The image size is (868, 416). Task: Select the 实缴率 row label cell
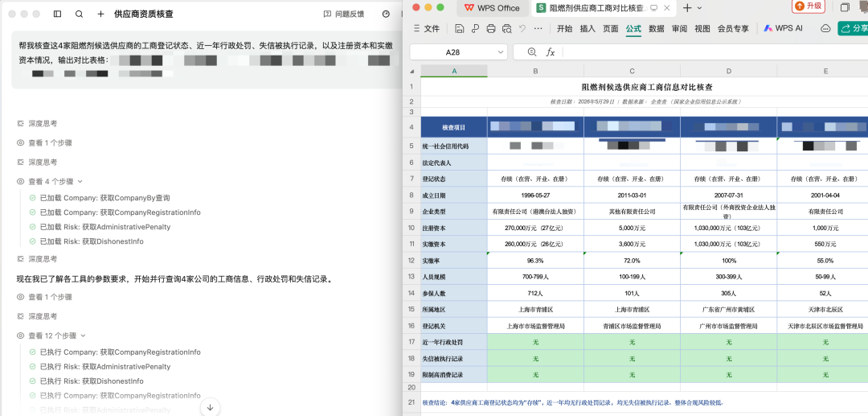[x=454, y=261]
